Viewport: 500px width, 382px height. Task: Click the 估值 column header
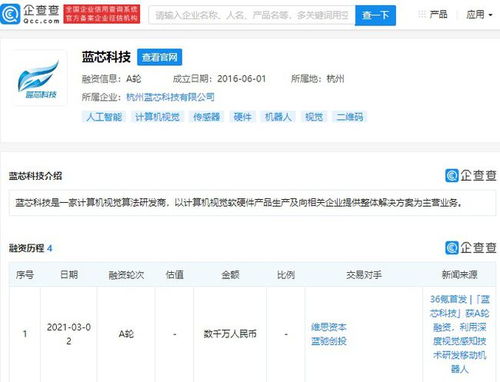[x=175, y=275]
